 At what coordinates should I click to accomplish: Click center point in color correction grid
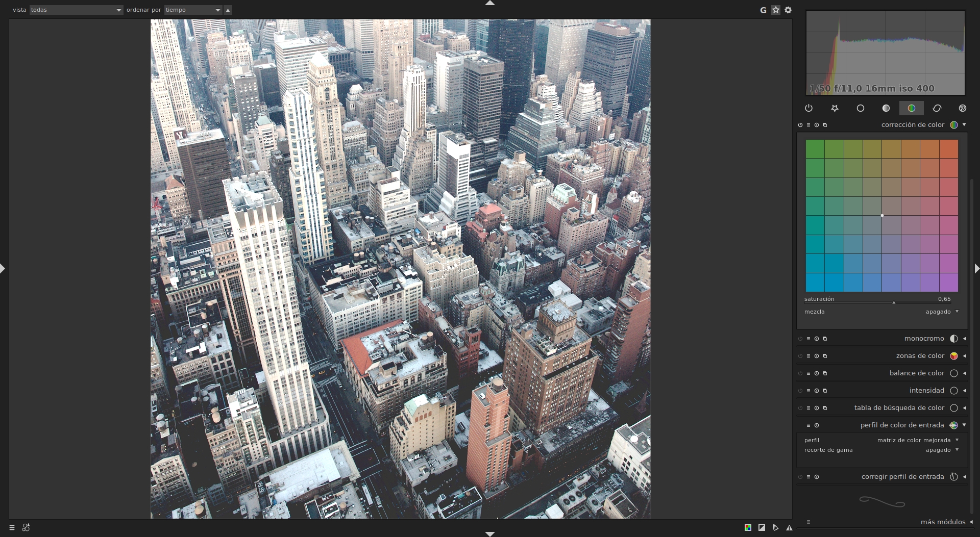point(882,215)
